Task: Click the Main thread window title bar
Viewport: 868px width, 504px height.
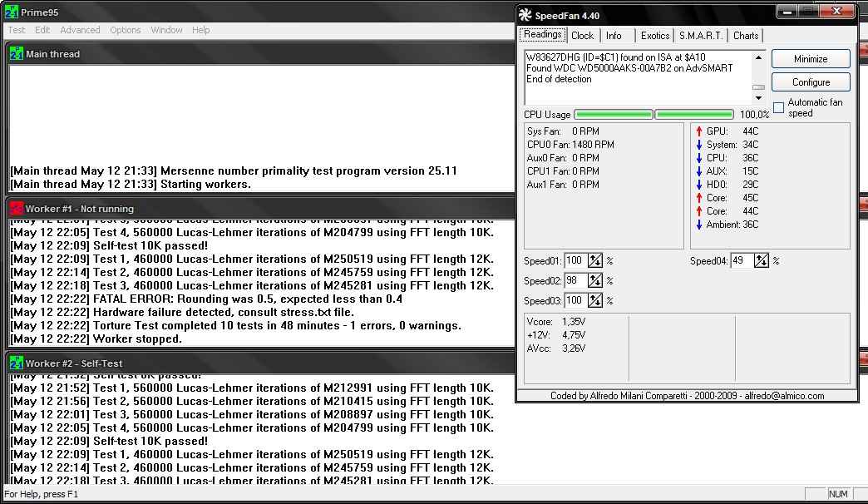Action: pos(261,54)
